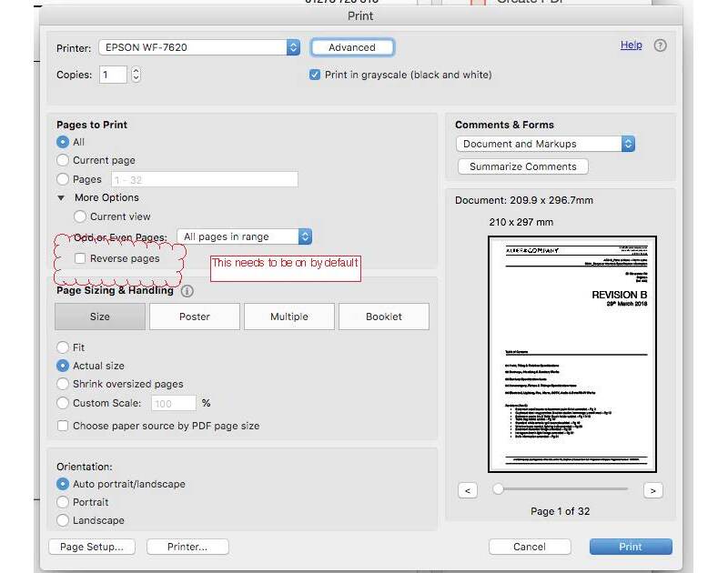The width and height of the screenshot is (728, 573).
Task: Click the Pages range input field
Action: (204, 179)
